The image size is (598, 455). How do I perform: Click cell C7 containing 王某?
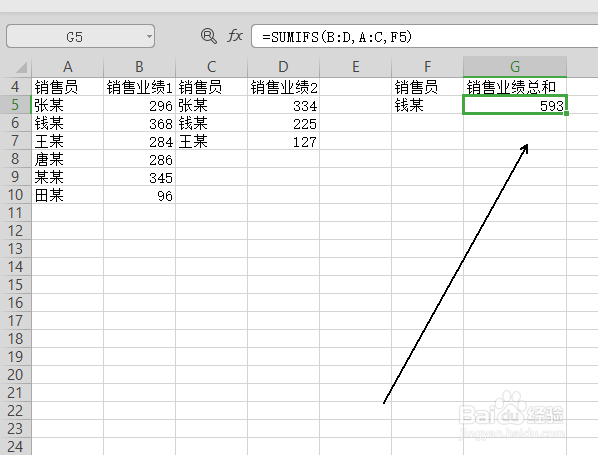pos(212,141)
